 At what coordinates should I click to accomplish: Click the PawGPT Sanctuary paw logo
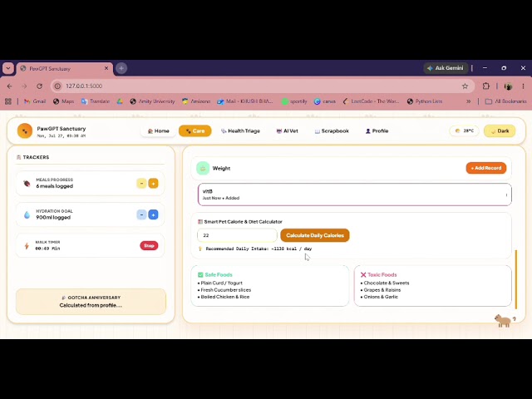(x=25, y=131)
